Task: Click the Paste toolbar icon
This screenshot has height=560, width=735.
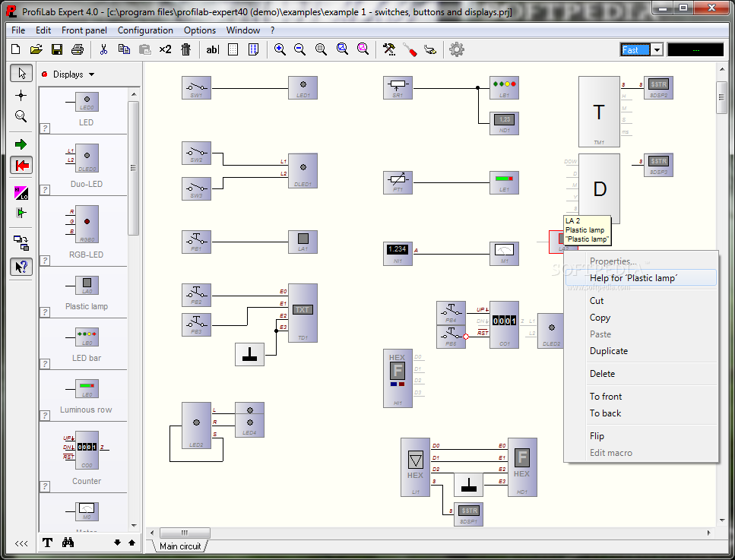Action: [x=145, y=49]
